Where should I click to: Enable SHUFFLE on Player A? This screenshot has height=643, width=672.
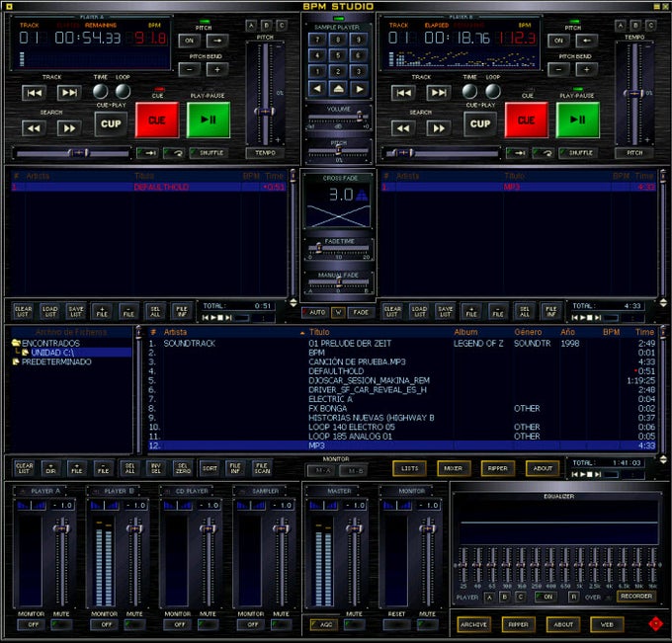coord(208,152)
